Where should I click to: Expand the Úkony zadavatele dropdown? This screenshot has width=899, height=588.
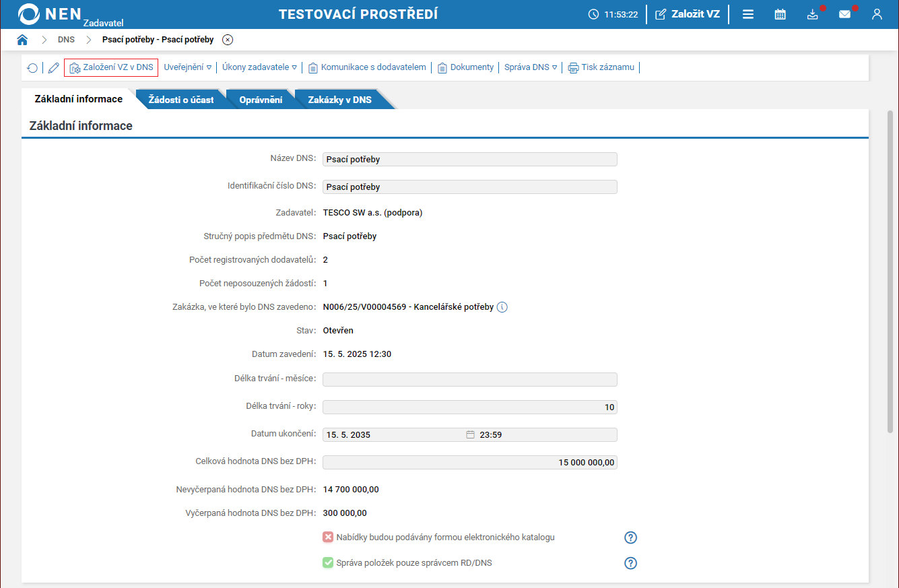[x=259, y=67]
